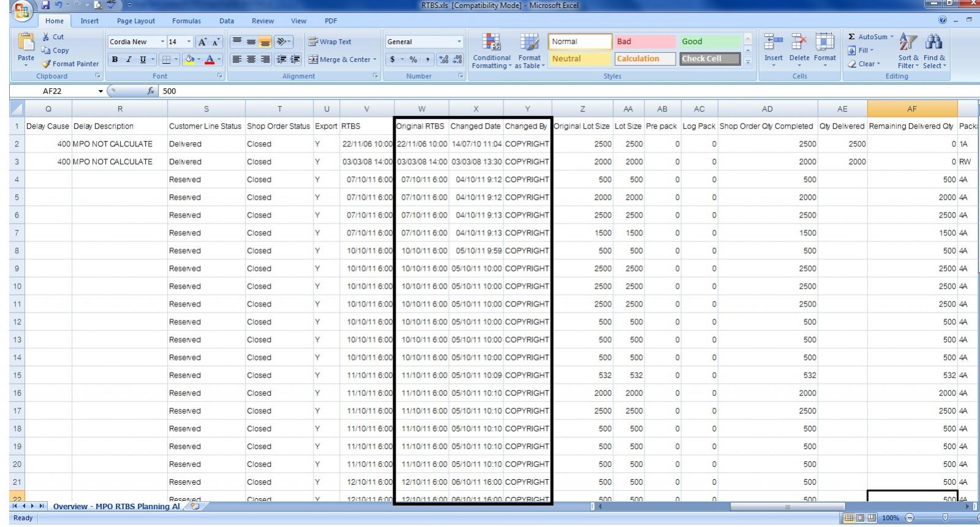Click the Format as Table icon
The image size is (980, 527).
529,43
